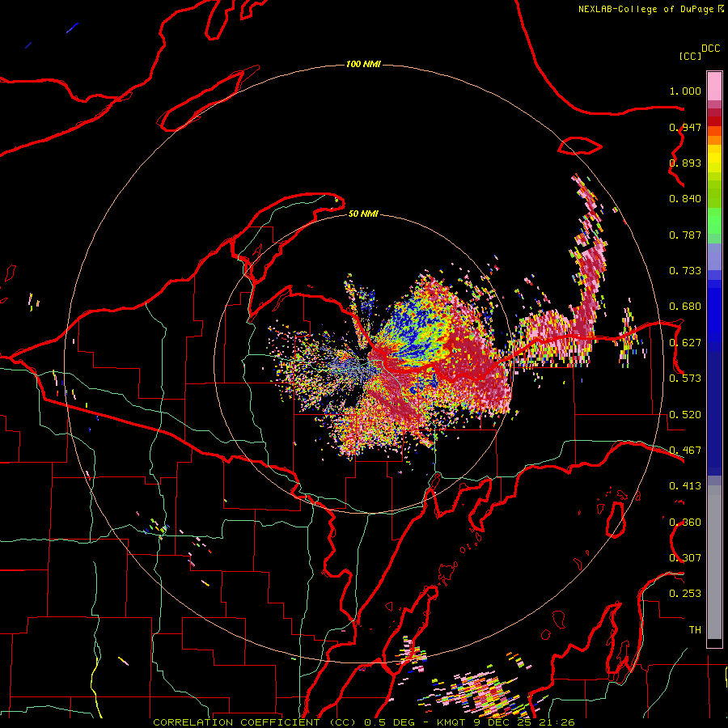Click the 0.787 scale value
The image size is (728, 728).
coord(685,235)
